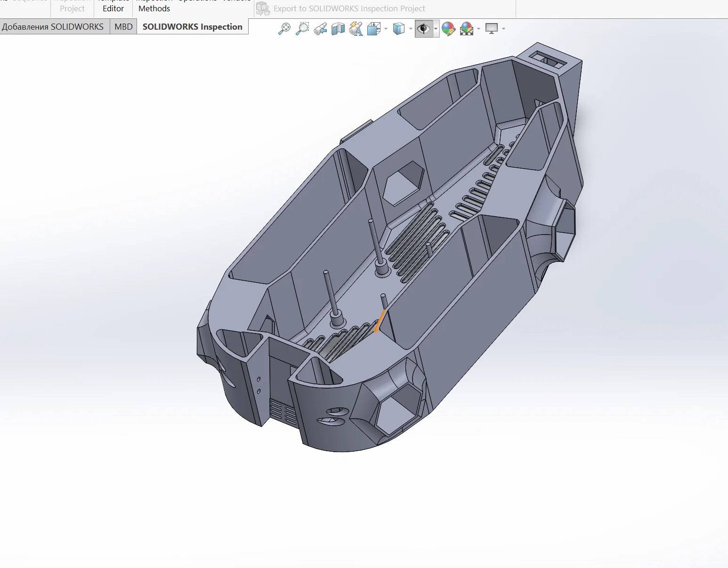728x568 pixels.
Task: Switch to the MBD tab
Action: coord(123,27)
